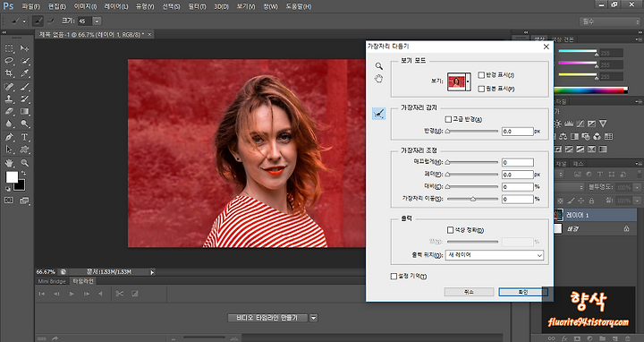
Task: Select the Clone Stamp tool
Action: [x=9, y=99]
